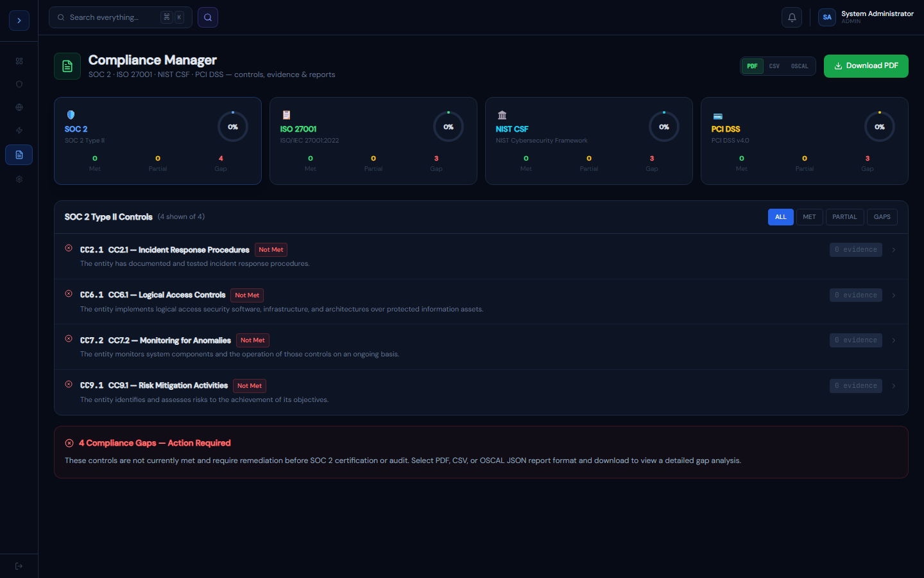
Task: Click the alert icon beside 4 Compliance Gaps
Action: tap(69, 443)
